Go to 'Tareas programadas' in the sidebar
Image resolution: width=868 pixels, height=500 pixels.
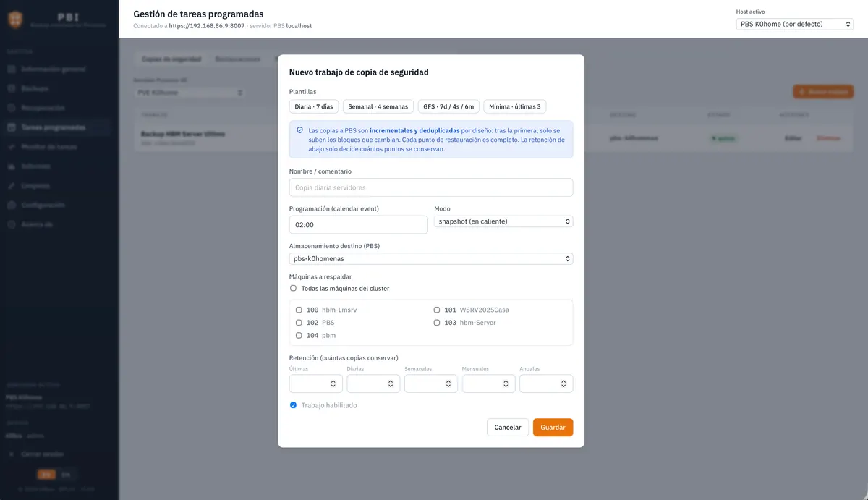click(56, 127)
